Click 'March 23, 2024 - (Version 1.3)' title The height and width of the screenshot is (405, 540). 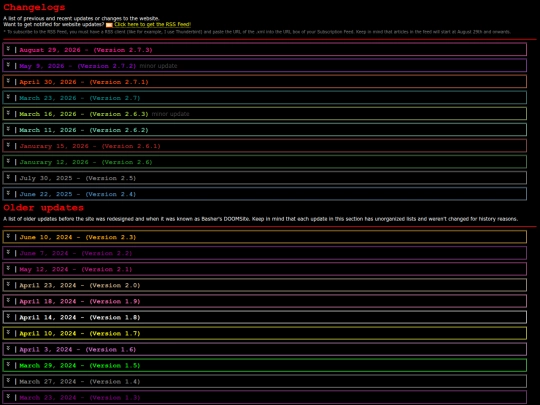click(x=80, y=397)
